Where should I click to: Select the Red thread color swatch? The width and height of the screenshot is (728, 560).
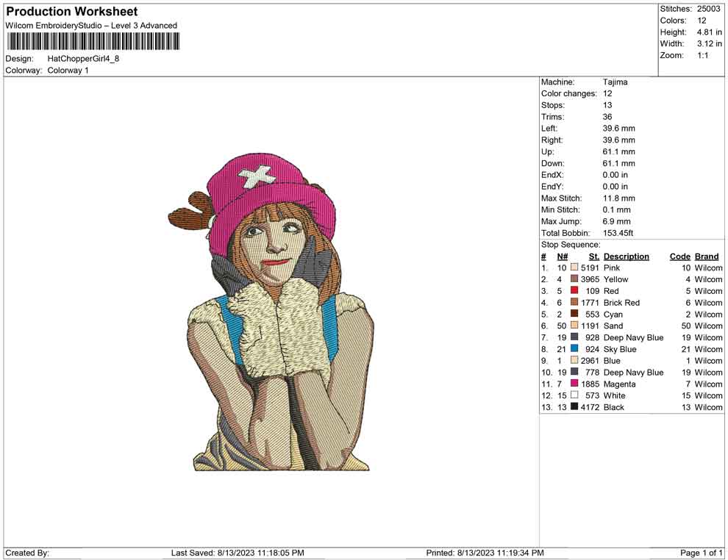click(574, 290)
